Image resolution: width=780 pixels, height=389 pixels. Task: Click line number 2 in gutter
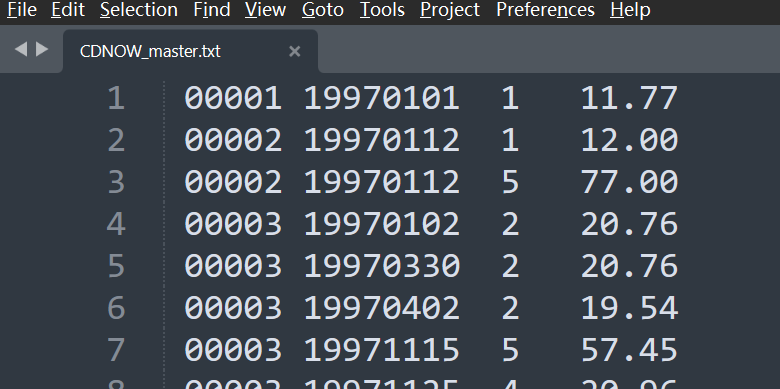[x=116, y=140]
